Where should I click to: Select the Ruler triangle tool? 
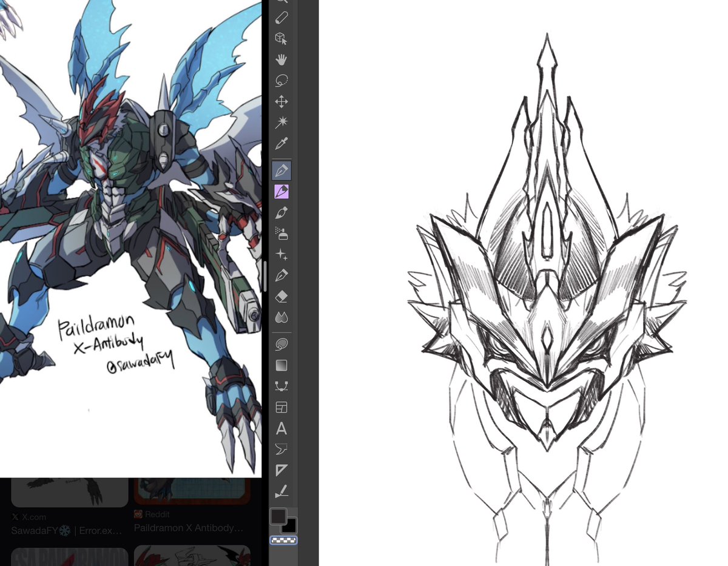click(x=281, y=470)
